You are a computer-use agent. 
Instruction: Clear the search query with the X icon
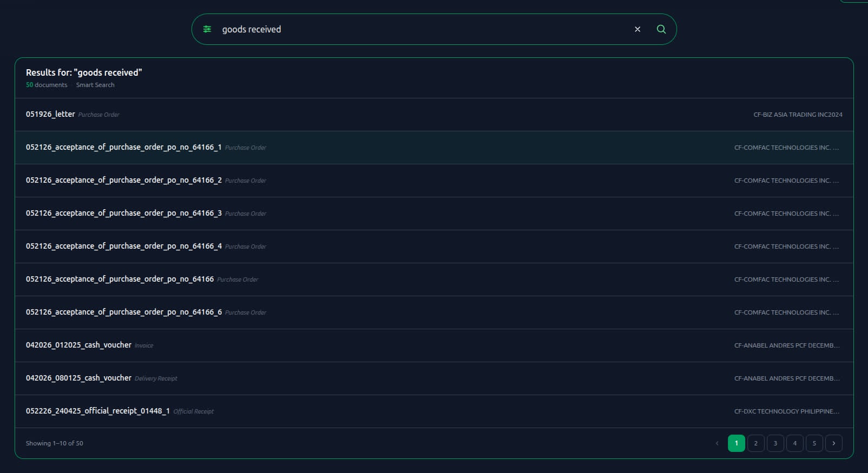tap(638, 29)
